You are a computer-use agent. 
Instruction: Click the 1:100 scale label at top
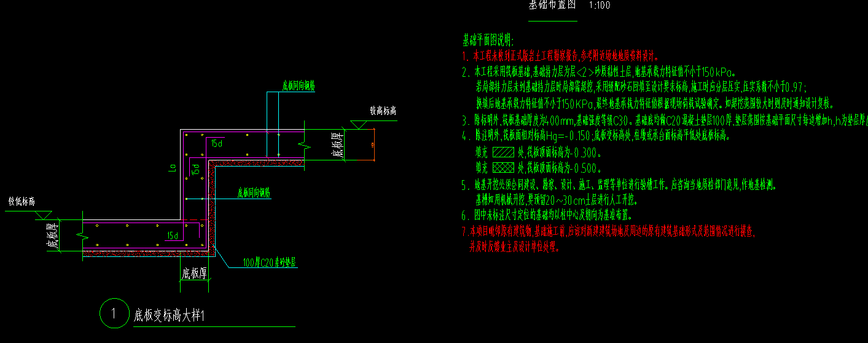(599, 5)
